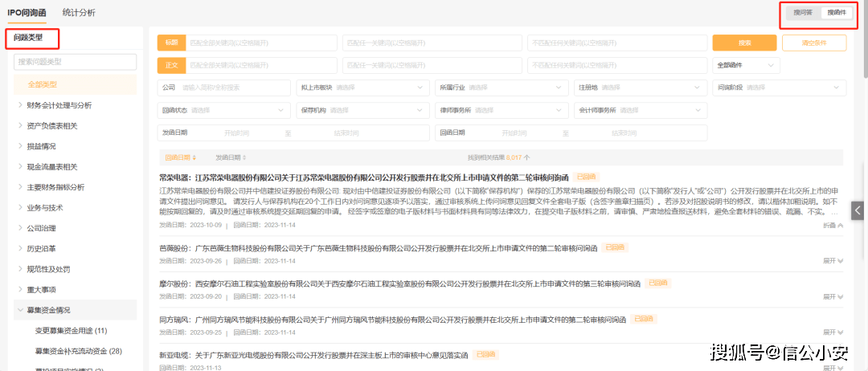Screen dimensions: 868x371
Task: Click the 发函日期 start time field
Action: pos(236,133)
